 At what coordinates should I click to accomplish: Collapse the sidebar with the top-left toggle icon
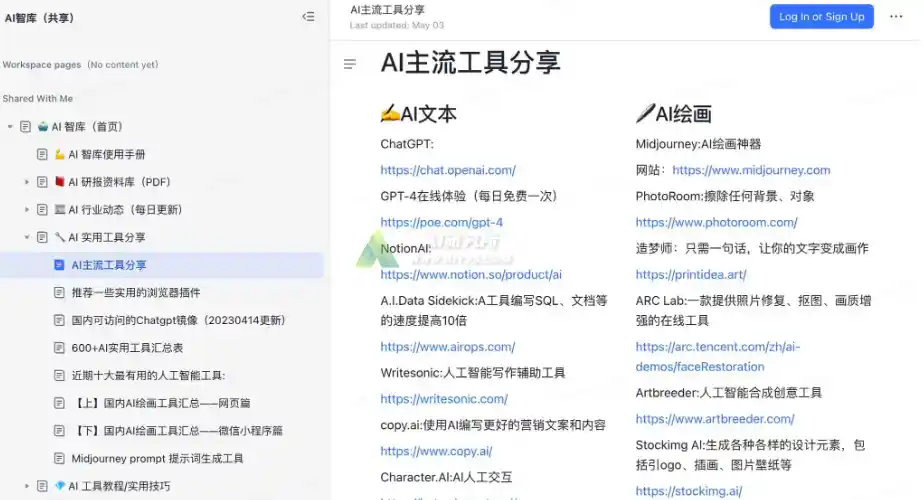308,17
